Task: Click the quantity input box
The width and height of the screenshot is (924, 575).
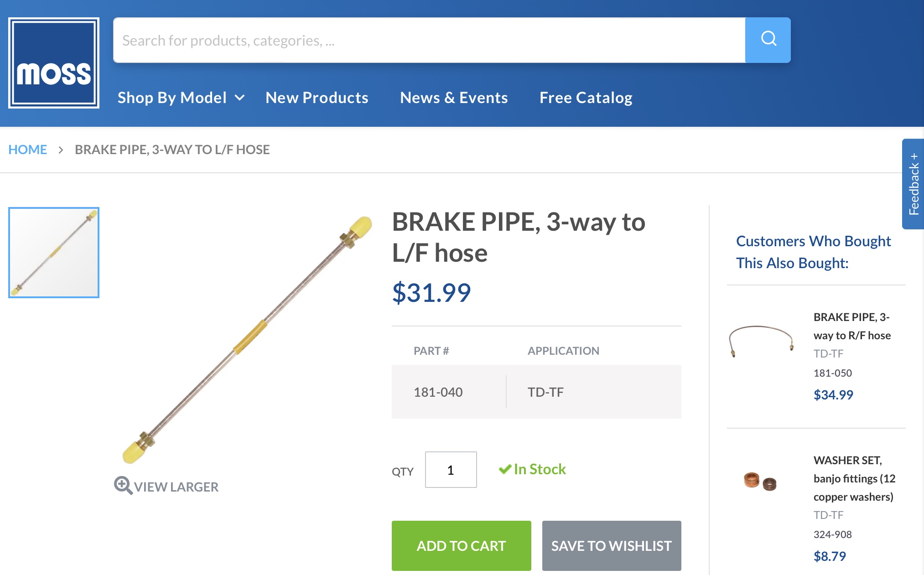Action: (x=451, y=470)
